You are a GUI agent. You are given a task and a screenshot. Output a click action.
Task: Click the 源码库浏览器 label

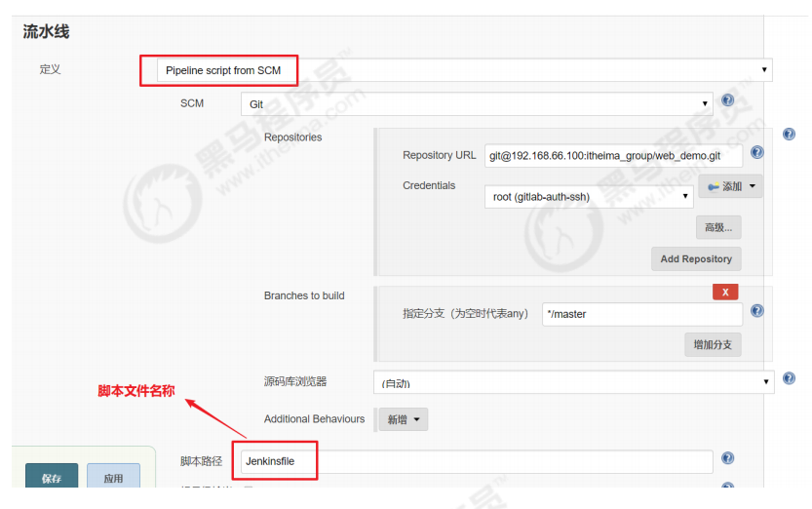click(295, 381)
